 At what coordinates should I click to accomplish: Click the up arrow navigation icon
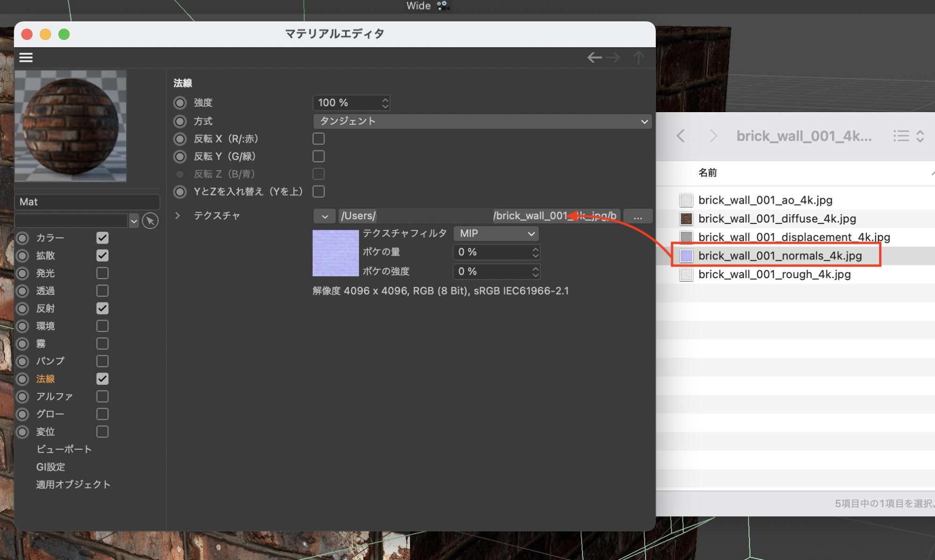[x=639, y=57]
